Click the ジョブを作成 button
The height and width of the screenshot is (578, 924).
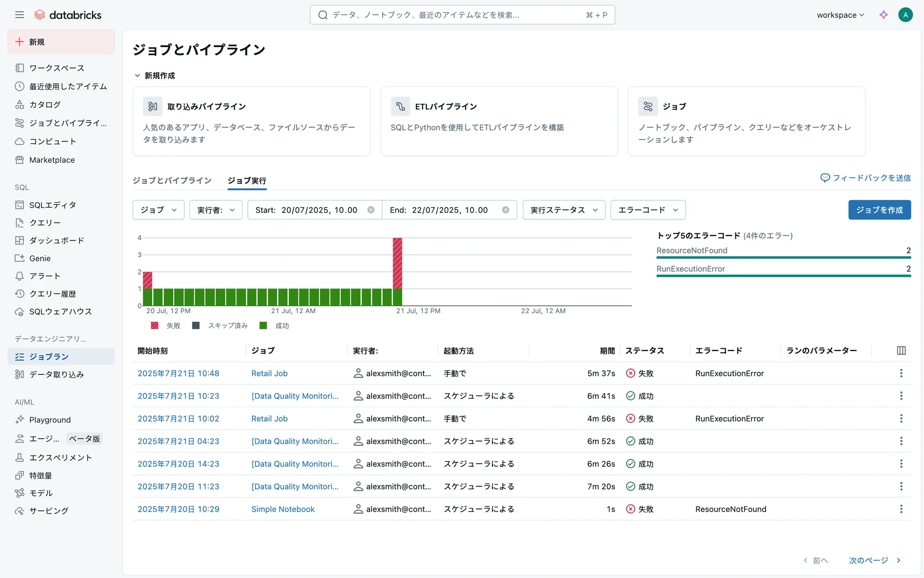[879, 210]
